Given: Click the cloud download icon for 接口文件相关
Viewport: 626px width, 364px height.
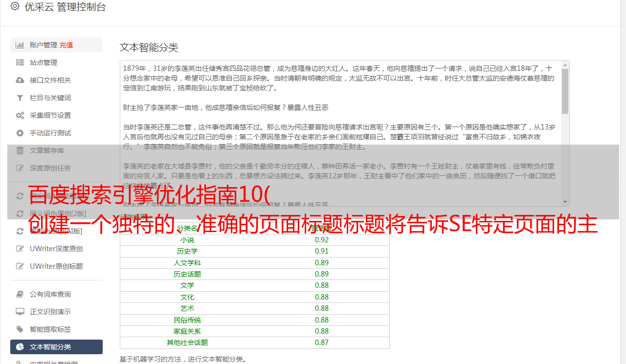Looking at the screenshot, I should [x=20, y=80].
